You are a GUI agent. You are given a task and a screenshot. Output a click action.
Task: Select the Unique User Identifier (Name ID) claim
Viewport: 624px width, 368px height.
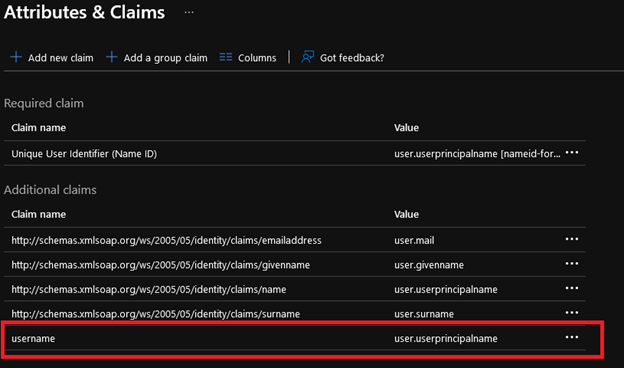[x=84, y=154]
